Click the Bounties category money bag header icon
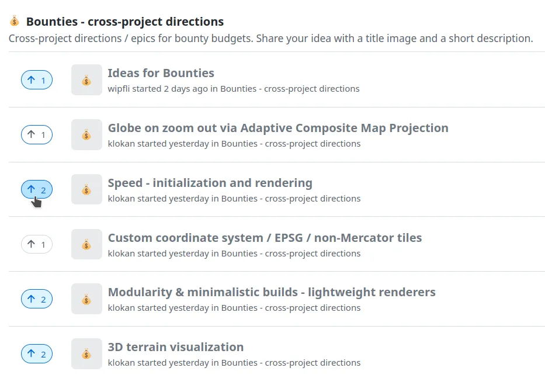 [x=15, y=22]
